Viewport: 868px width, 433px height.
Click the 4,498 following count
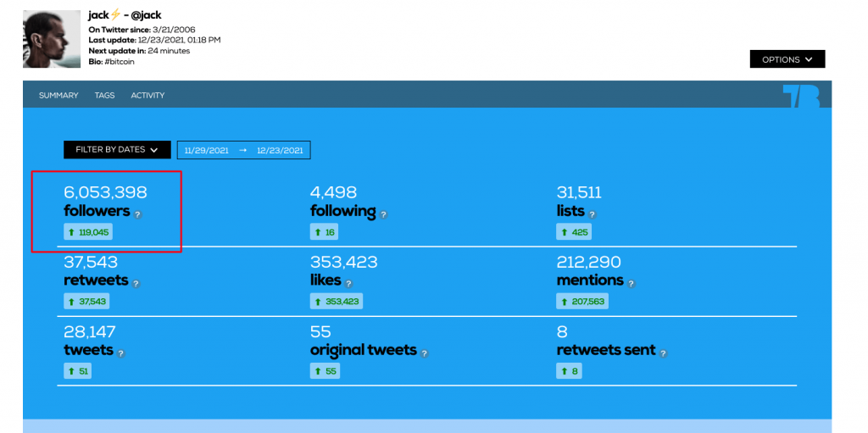point(333,192)
